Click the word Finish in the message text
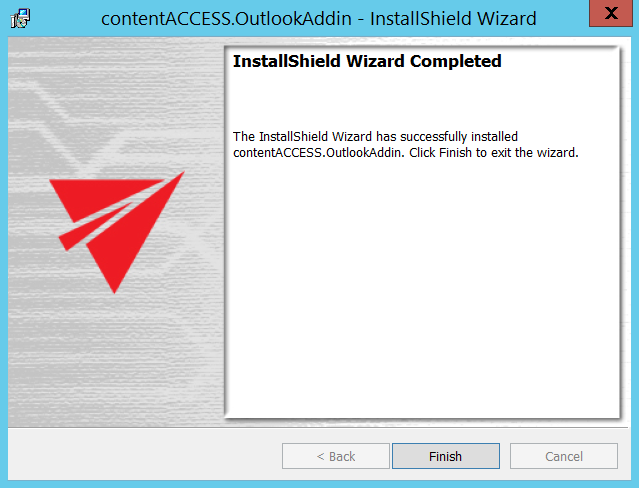Viewport: 639px width, 488px height. coord(455,152)
